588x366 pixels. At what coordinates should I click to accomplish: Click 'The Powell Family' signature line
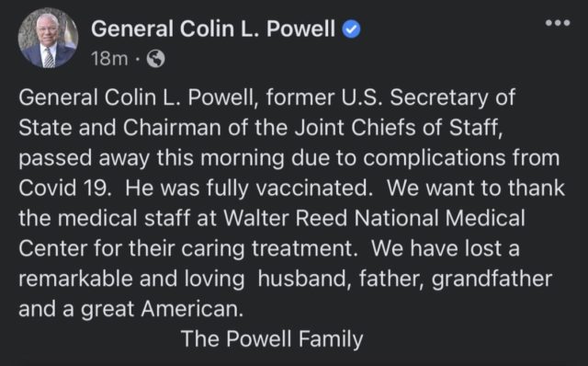272,339
